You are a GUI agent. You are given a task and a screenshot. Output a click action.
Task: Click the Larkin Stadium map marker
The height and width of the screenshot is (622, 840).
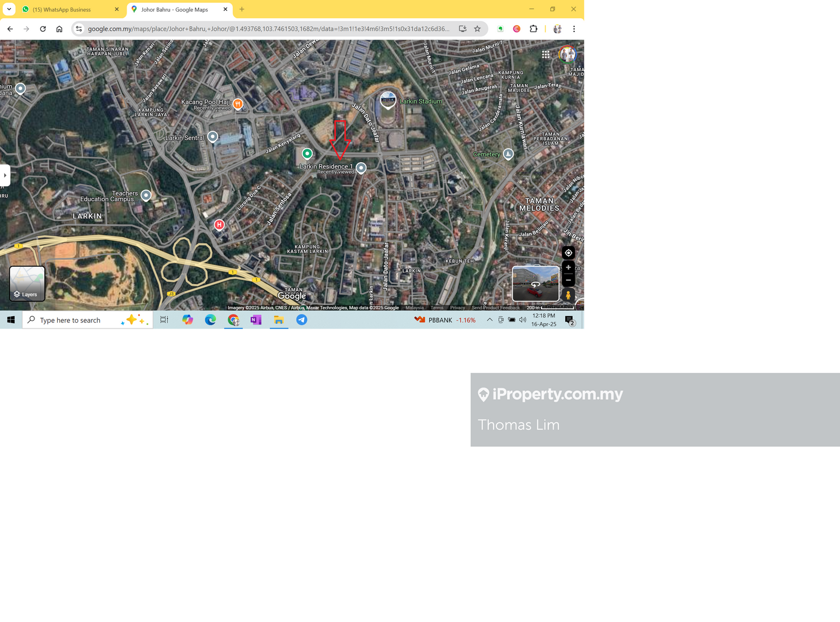coord(388,100)
